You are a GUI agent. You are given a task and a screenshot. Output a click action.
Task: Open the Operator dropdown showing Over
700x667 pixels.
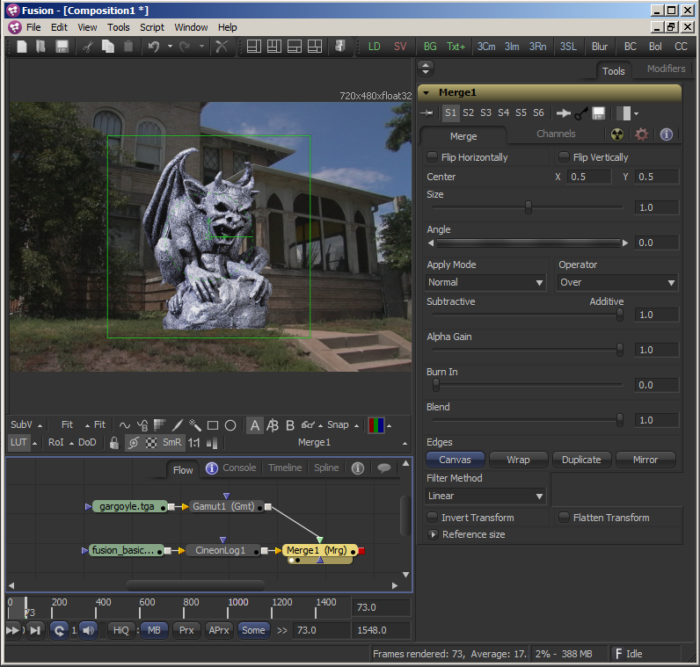(x=617, y=283)
